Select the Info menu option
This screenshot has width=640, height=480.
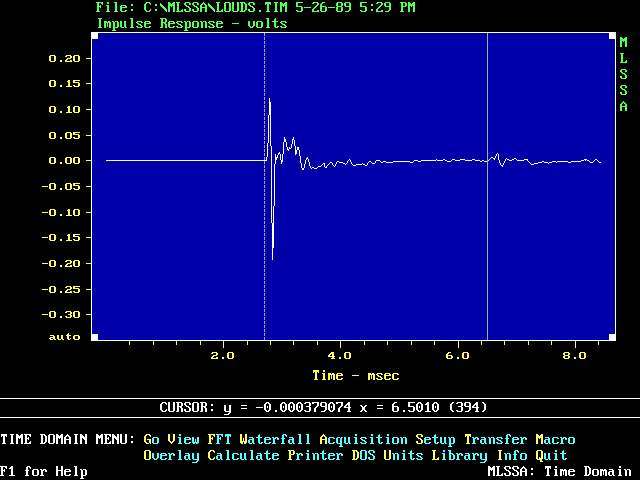pyautogui.click(x=512, y=456)
